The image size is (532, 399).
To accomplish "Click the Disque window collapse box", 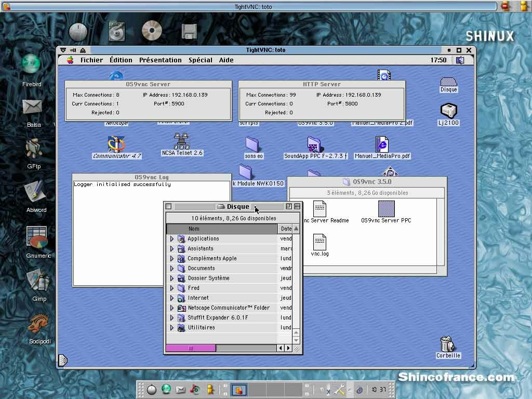I will click(297, 206).
